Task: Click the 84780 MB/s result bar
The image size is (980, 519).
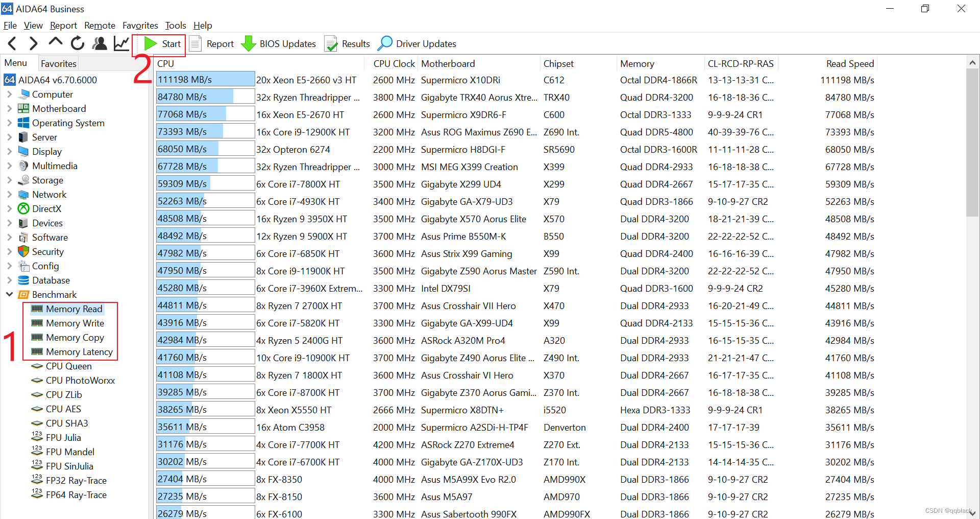Action: [205, 97]
